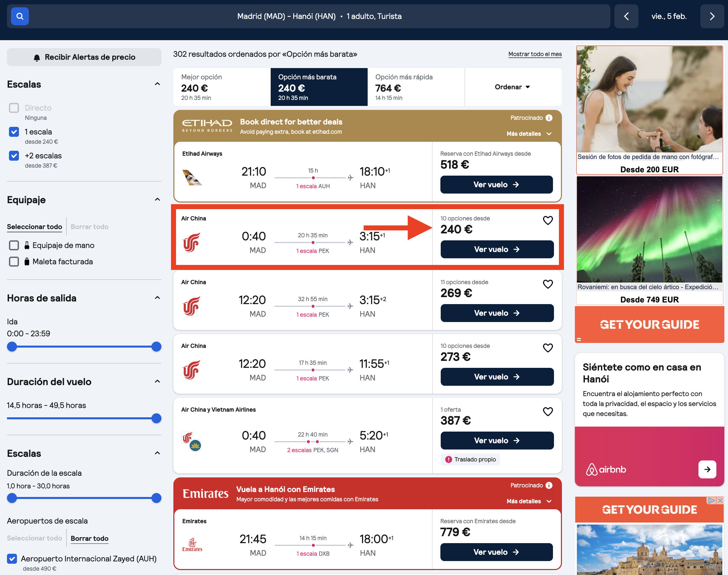
Task: Click the Duración del vuelo slider handle
Action: 156,418
